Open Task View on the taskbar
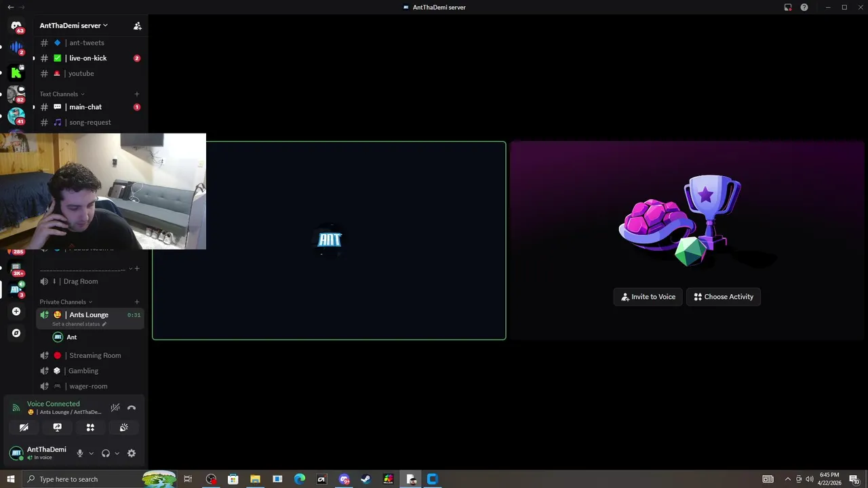Viewport: 868px width, 488px height. tap(189, 479)
